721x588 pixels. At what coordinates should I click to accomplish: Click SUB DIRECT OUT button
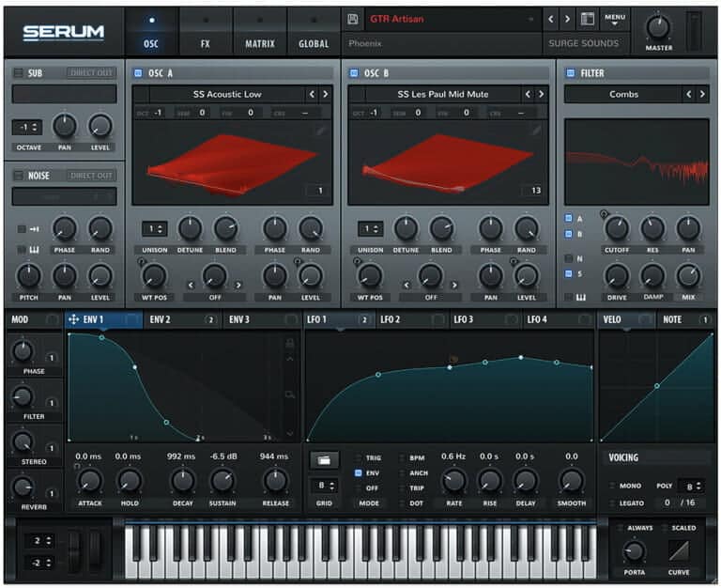pos(91,72)
